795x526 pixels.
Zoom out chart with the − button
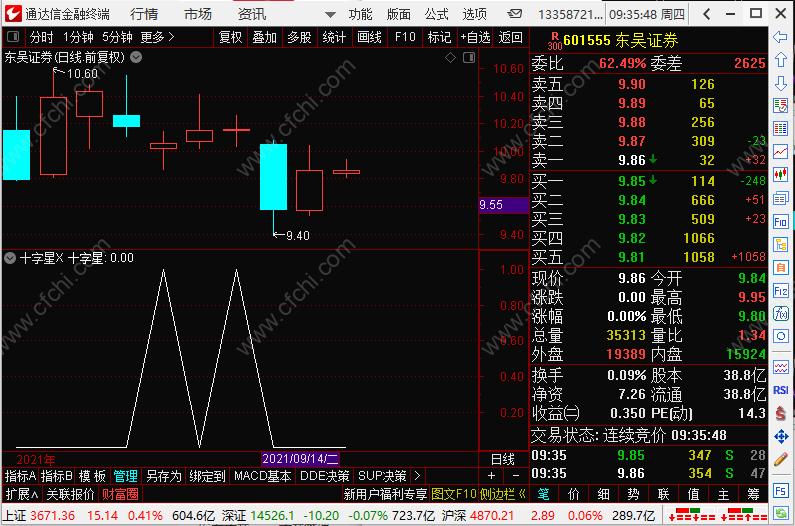coord(516,476)
